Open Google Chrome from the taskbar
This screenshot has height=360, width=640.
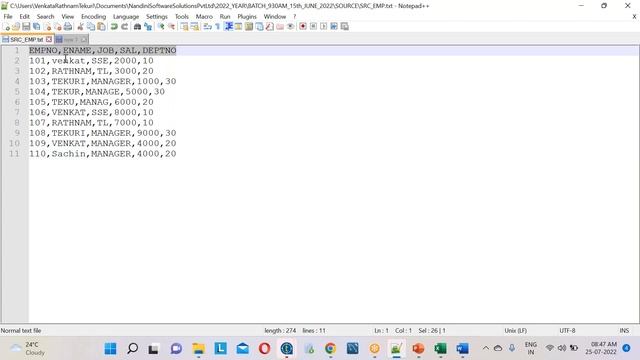click(330, 349)
